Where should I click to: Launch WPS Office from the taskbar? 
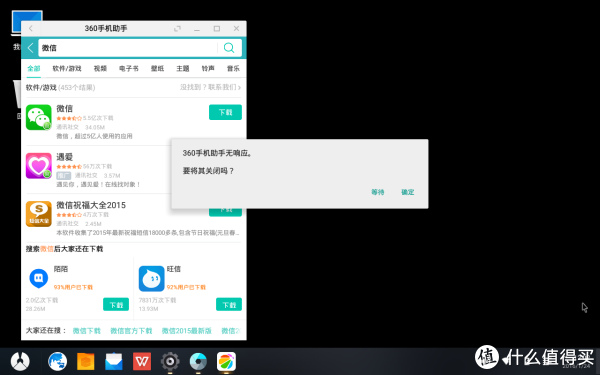click(142, 361)
